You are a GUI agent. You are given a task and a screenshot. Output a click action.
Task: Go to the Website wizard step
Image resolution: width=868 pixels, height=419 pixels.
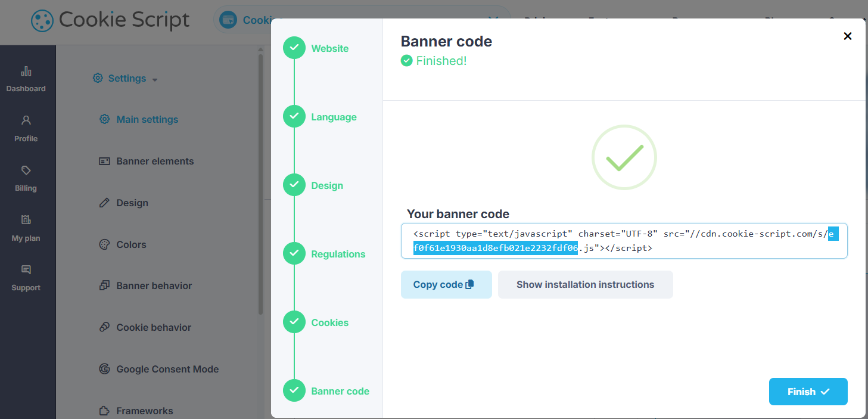click(330, 48)
